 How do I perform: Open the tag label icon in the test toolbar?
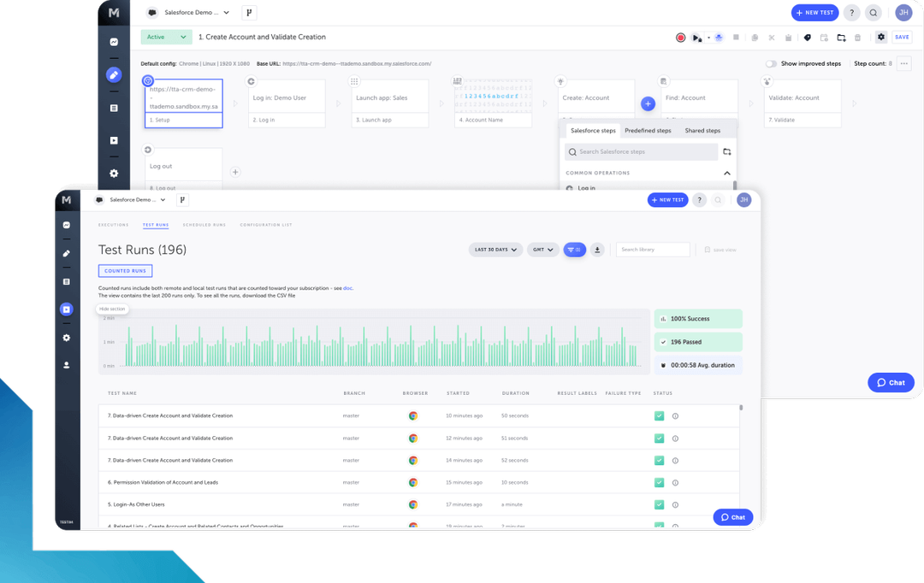click(807, 38)
